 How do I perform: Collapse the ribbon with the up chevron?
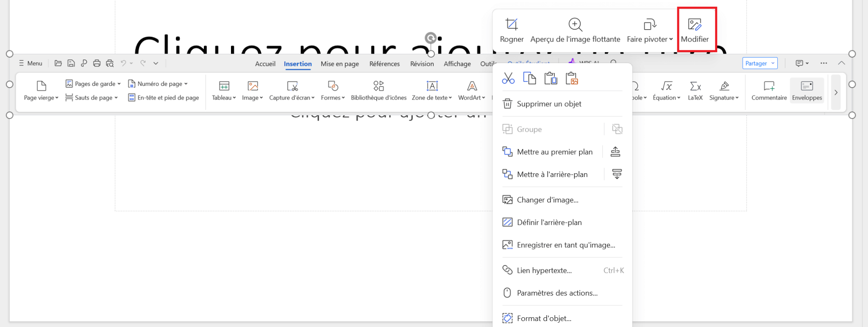(x=841, y=63)
